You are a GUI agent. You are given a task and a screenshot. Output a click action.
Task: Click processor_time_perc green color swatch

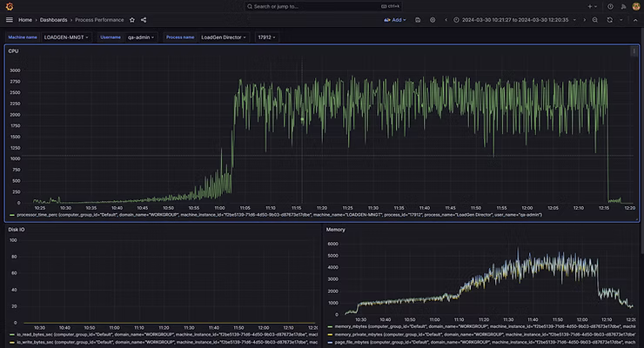12,215
